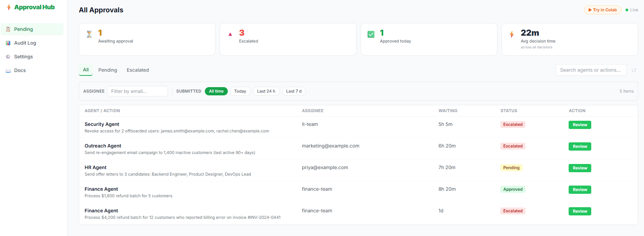Click the refresh icon beside search box

click(634, 70)
